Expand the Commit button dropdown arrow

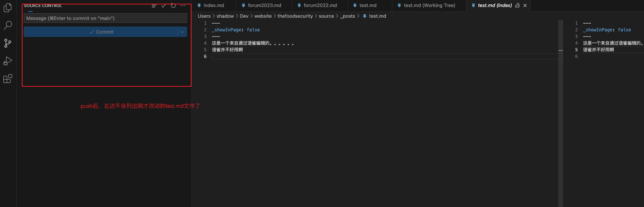point(182,32)
